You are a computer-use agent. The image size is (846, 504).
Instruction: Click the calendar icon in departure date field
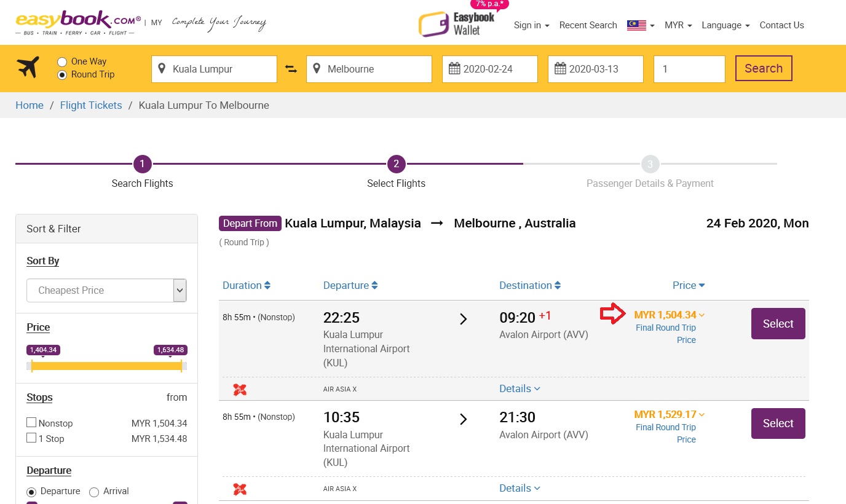[x=454, y=69]
